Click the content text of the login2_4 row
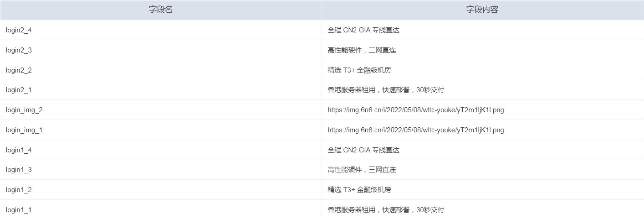This screenshot has height=219, width=644. 363,30
